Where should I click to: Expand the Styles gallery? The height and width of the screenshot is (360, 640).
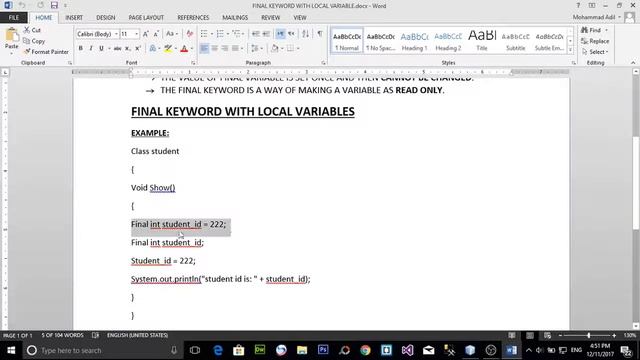[x=570, y=49]
